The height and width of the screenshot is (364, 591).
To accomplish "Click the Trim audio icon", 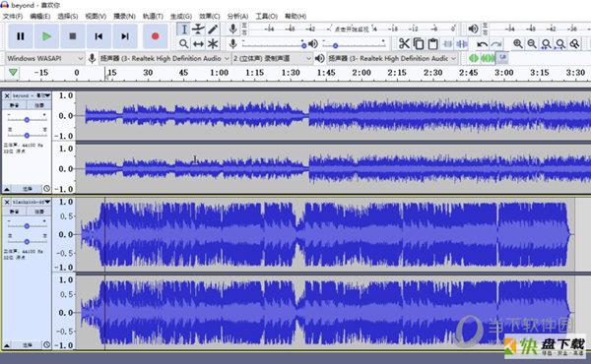I will pyautogui.click(x=447, y=43).
